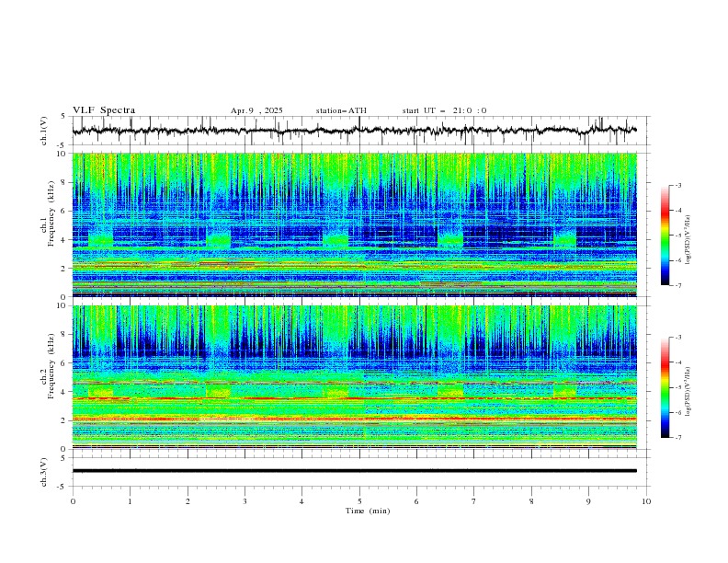
Task: Click the "station=ATH" header label
Action: [x=341, y=110]
